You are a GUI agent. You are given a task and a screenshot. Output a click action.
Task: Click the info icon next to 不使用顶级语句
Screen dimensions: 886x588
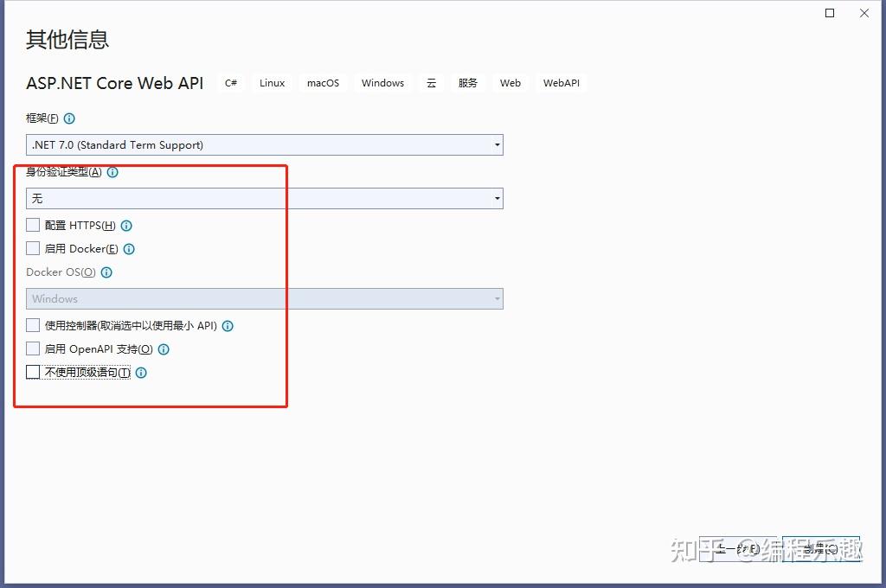click(140, 373)
